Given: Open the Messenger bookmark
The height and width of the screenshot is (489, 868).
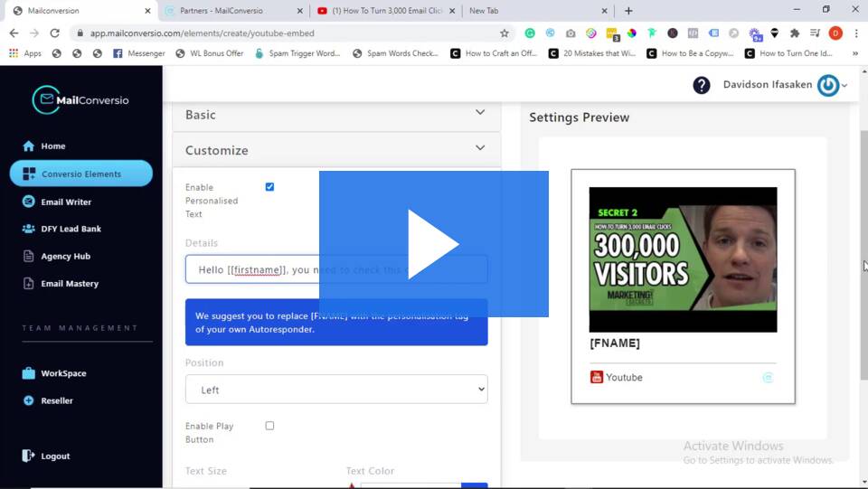Looking at the screenshot, I should coord(139,53).
